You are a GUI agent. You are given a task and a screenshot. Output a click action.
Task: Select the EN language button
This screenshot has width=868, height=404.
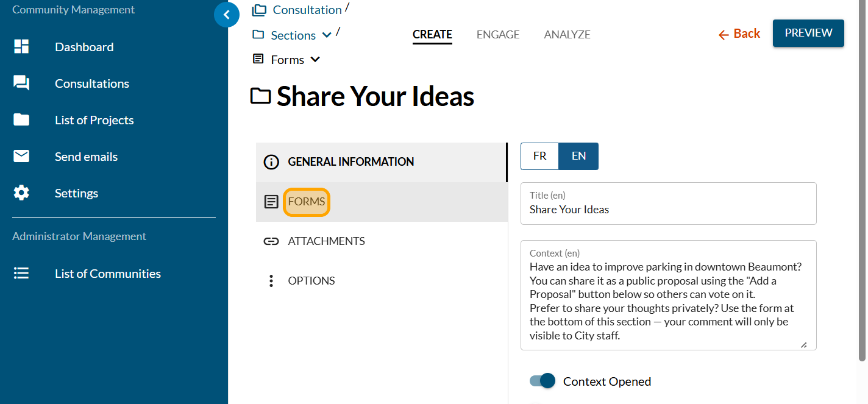[578, 156]
